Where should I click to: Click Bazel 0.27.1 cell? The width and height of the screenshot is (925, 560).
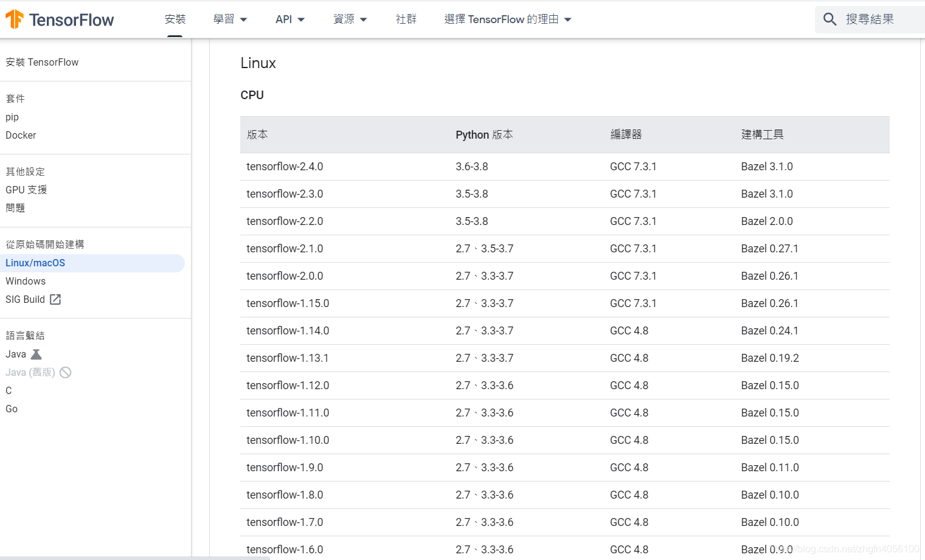pyautogui.click(x=770, y=249)
